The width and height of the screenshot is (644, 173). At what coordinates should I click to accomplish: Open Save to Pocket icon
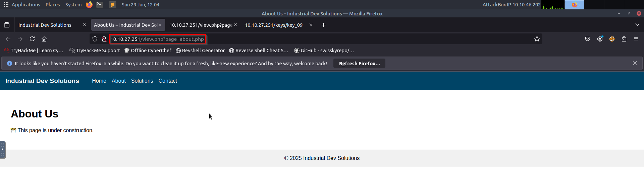pyautogui.click(x=587, y=39)
